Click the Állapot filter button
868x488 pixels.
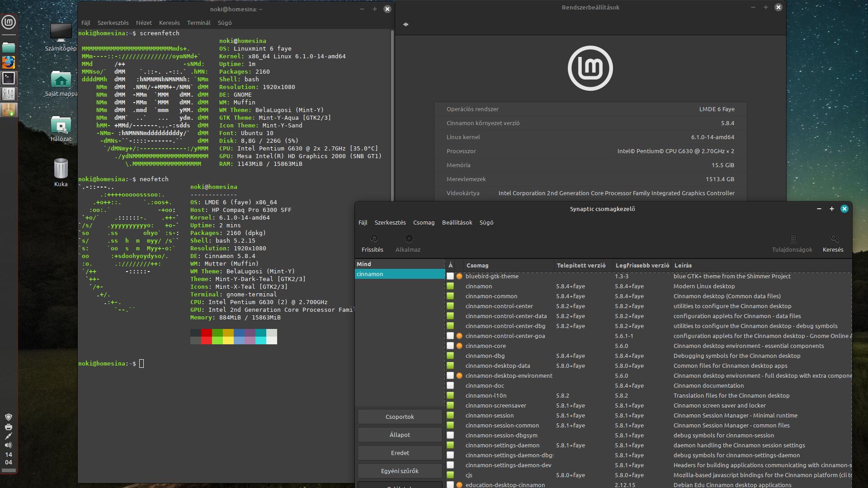click(400, 435)
